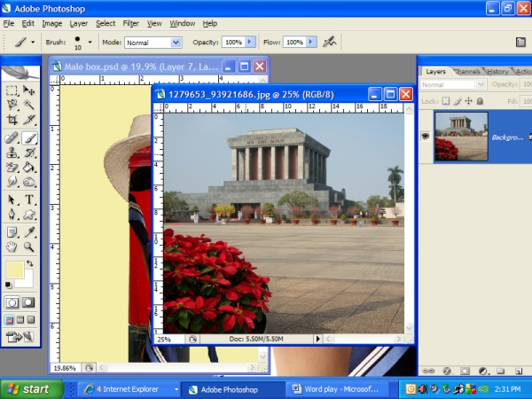This screenshot has height=399, width=532.
Task: Select the Eraser tool
Action: click(x=12, y=168)
